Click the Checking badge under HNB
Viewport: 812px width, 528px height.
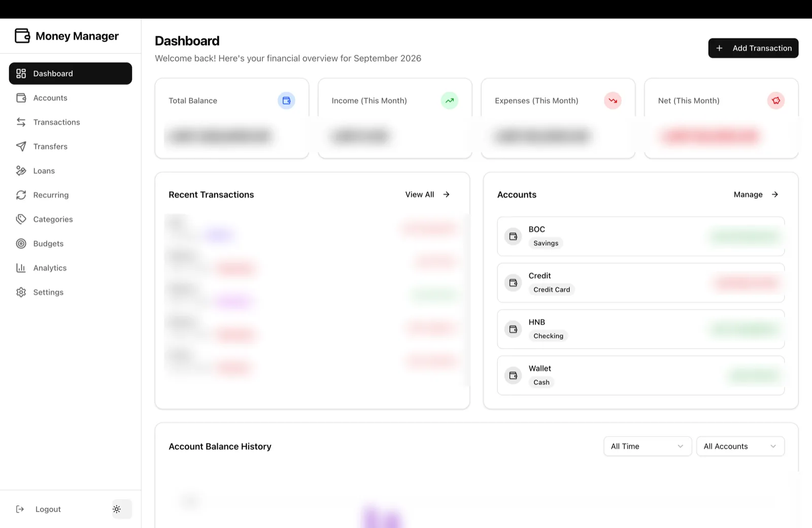pyautogui.click(x=548, y=336)
